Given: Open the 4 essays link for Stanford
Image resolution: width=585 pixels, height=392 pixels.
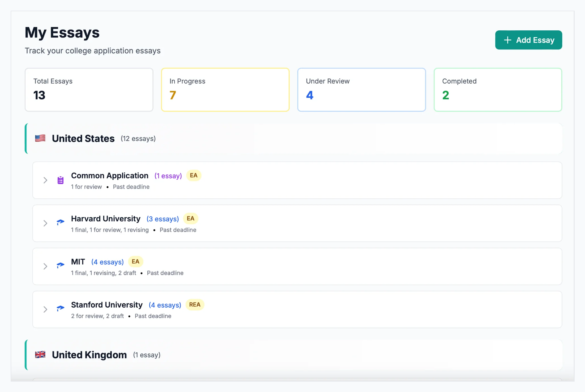Looking at the screenshot, I should [165, 305].
